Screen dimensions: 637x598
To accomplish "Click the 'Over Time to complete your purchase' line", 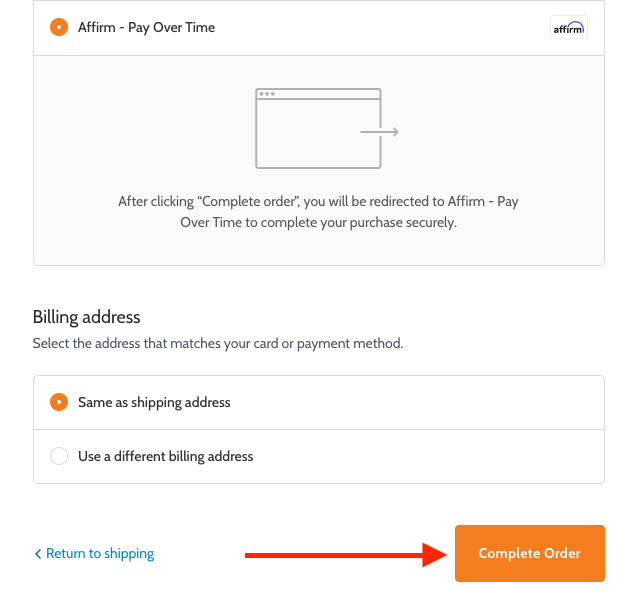I will tap(318, 223).
